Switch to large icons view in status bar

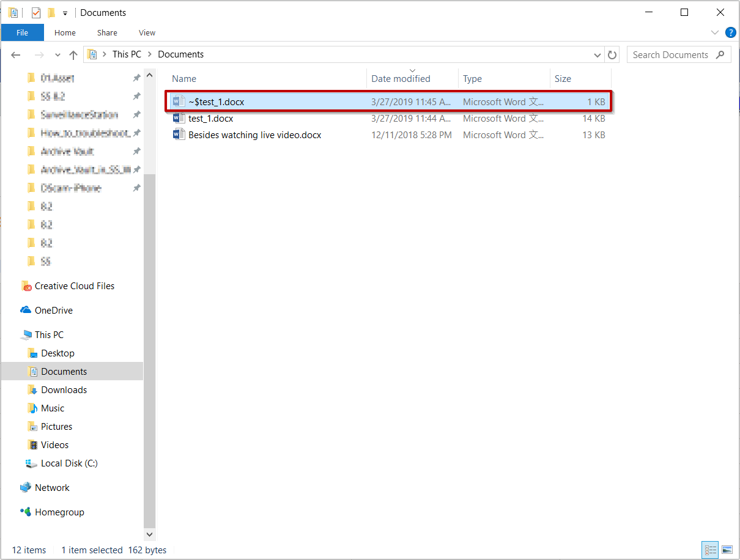pos(727,550)
